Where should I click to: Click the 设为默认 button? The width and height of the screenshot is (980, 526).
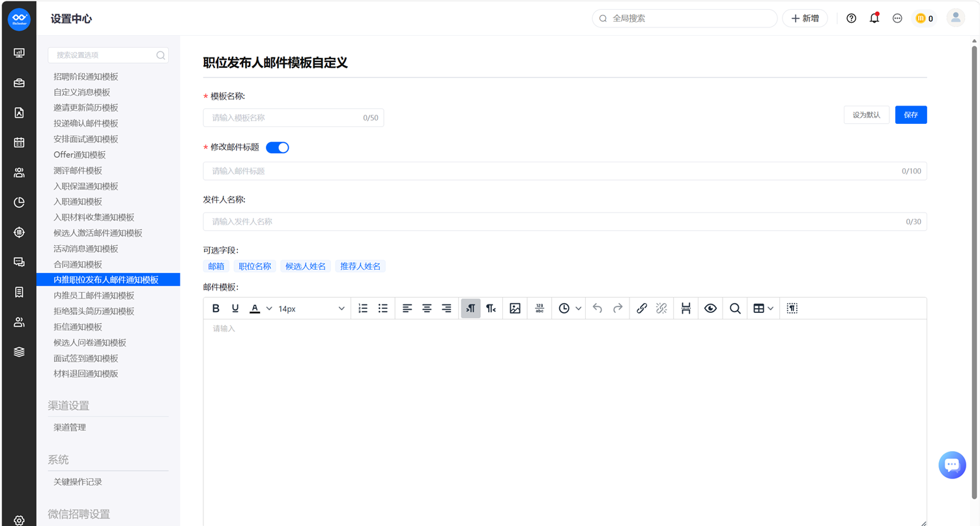pyautogui.click(x=867, y=115)
